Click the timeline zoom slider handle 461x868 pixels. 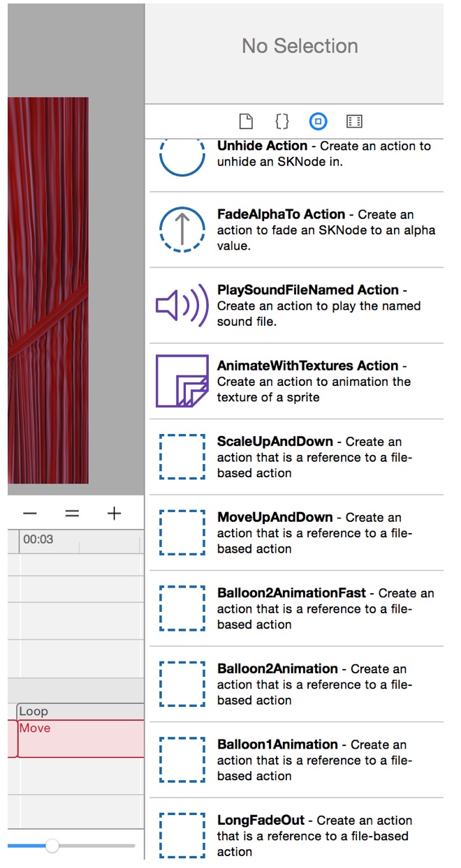[x=52, y=846]
